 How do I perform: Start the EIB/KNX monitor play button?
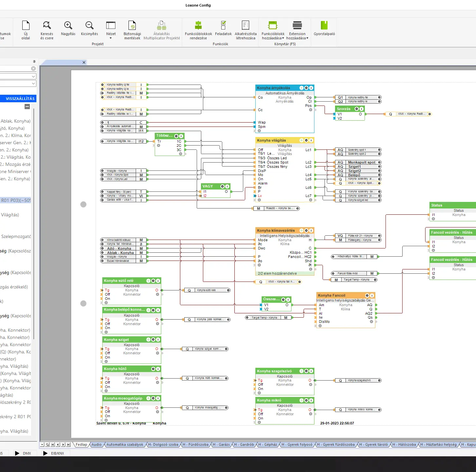[45, 453]
